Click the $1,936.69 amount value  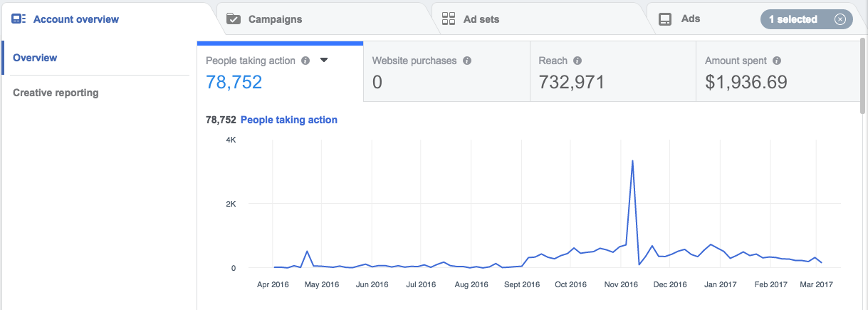point(746,82)
